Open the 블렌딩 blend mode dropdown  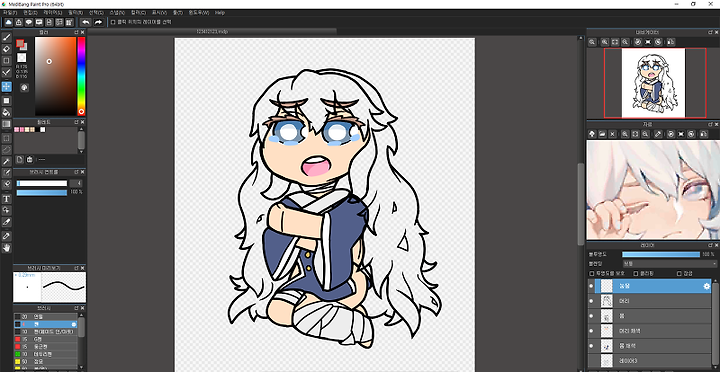tap(669, 264)
